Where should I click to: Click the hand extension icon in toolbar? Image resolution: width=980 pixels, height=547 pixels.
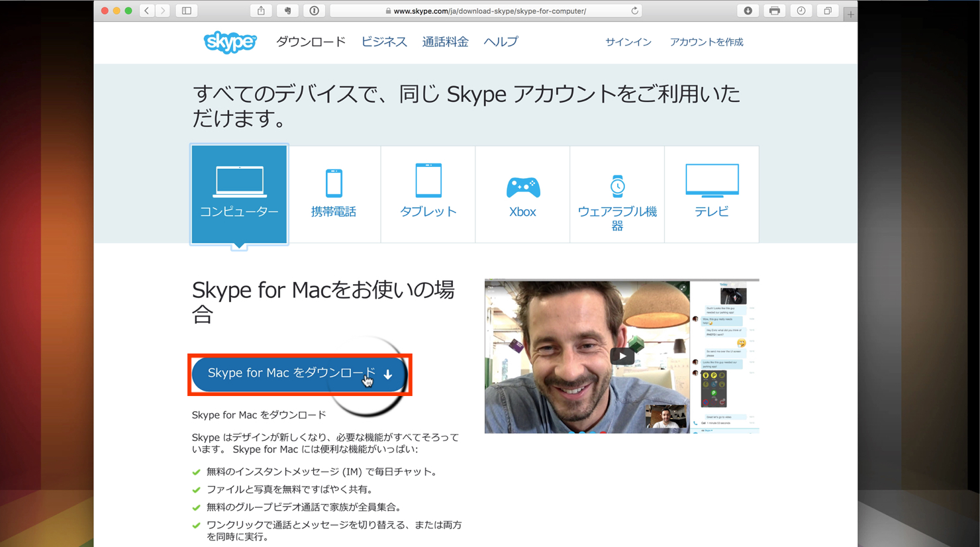coord(287,11)
